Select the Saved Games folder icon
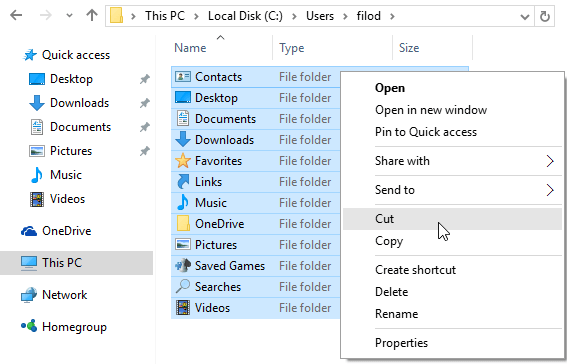The height and width of the screenshot is (364, 567). pos(183,266)
